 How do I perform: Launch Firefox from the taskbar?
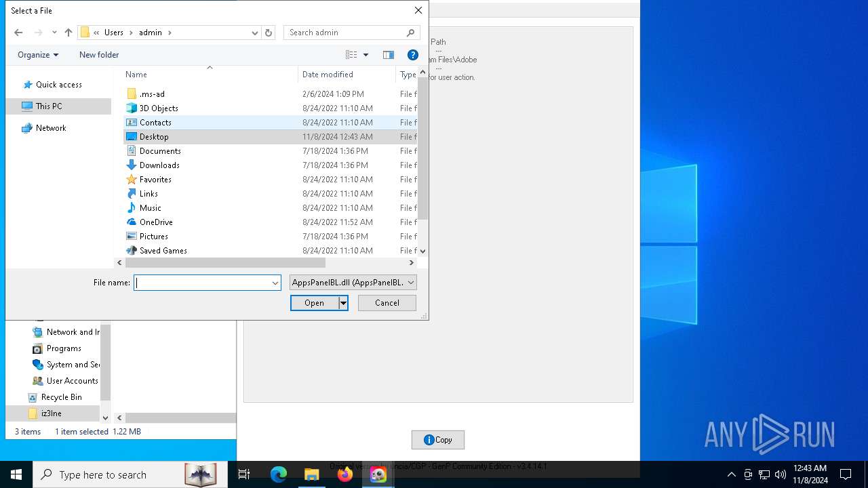click(345, 474)
